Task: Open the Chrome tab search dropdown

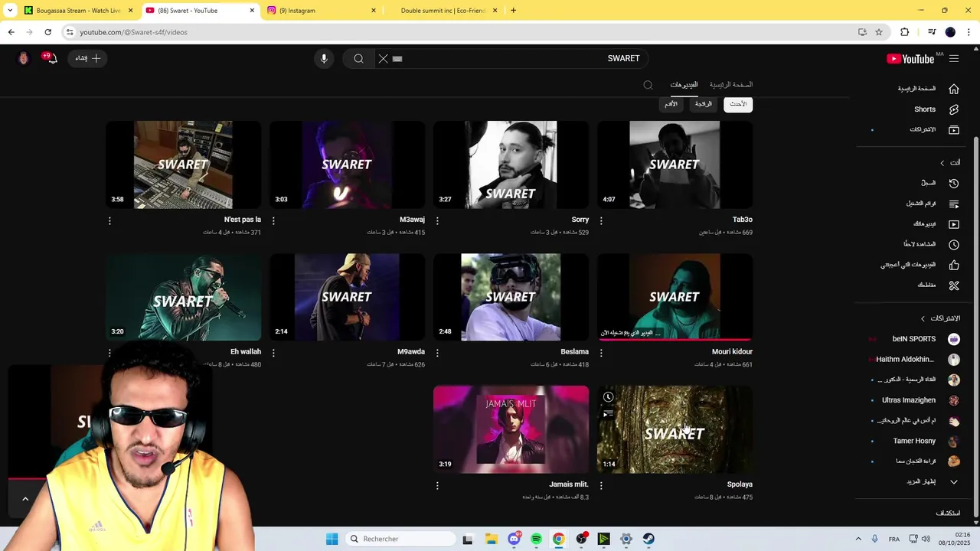Action: point(10,11)
